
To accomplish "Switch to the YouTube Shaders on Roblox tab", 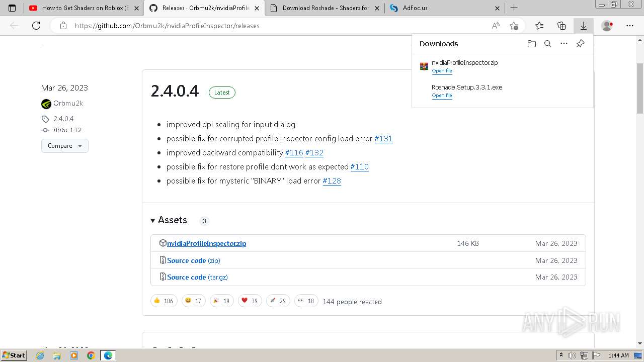I will 84,8.
